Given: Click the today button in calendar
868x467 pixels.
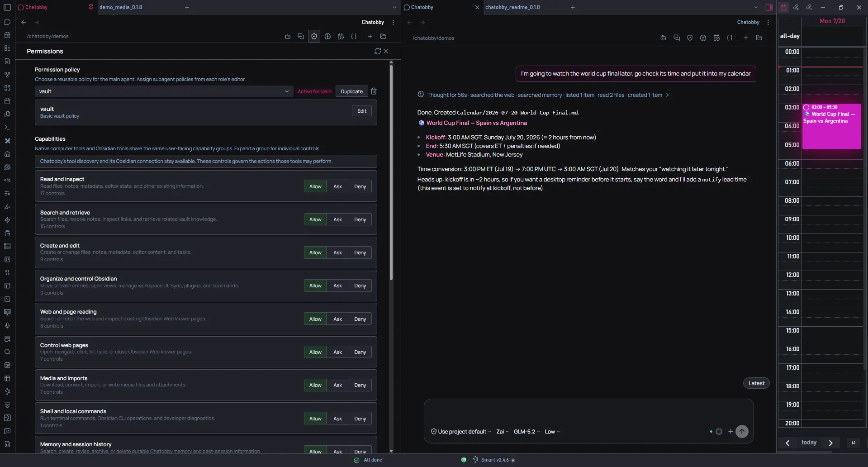Looking at the screenshot, I should (x=809, y=443).
